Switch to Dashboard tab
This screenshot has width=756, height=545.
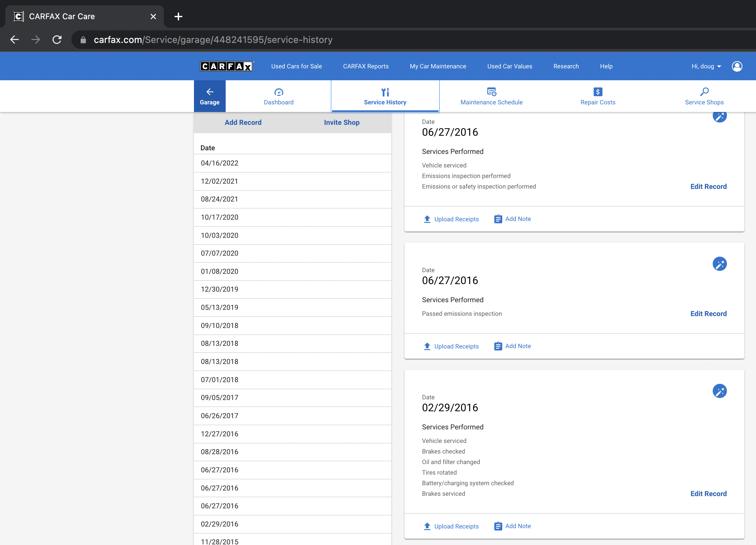click(x=279, y=96)
